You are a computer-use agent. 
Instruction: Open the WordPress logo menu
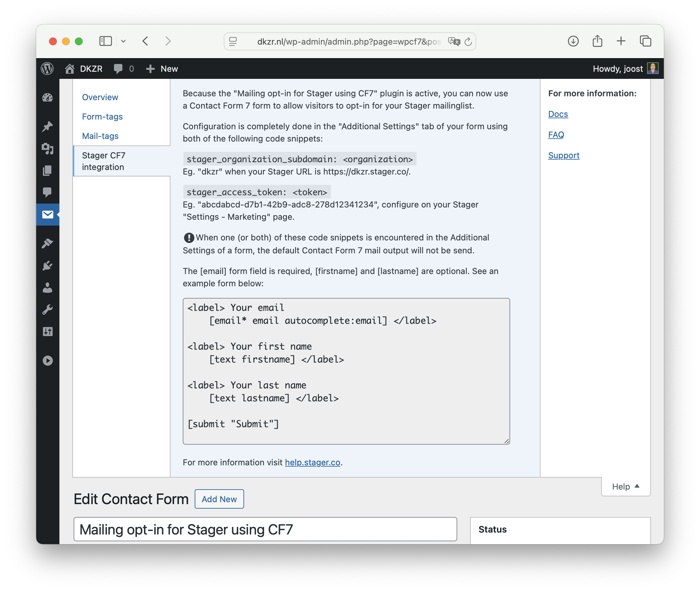tap(47, 69)
